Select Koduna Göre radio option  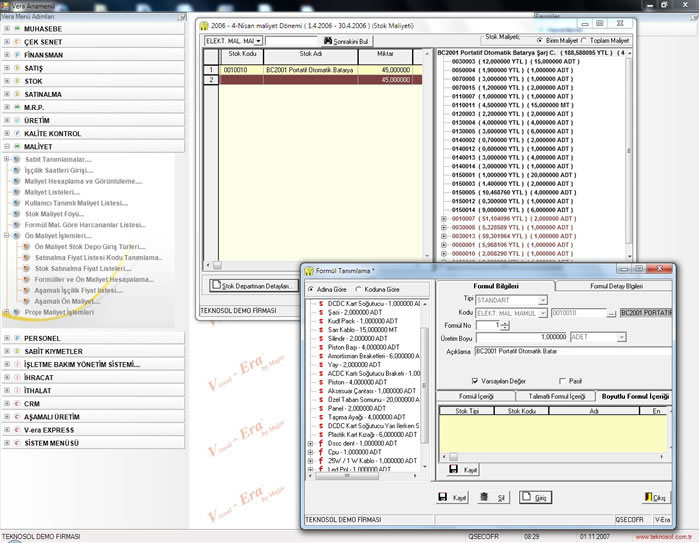pos(358,289)
